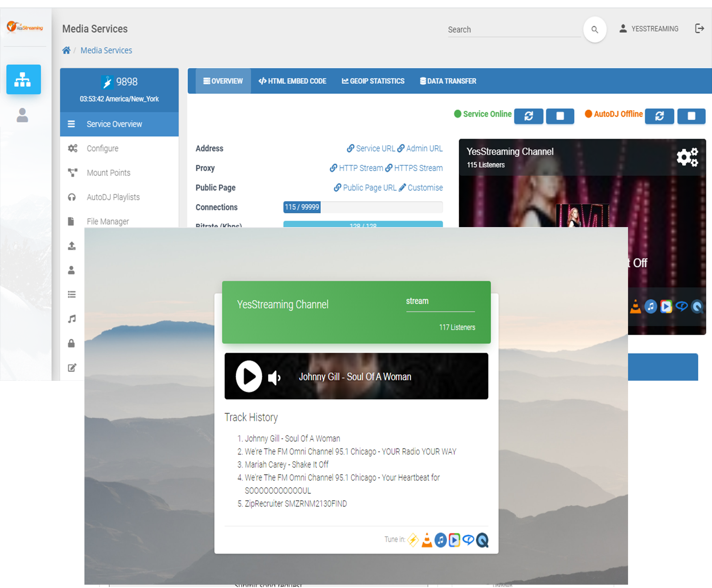This screenshot has width=712, height=588.
Task: Tune in with VLC on public page
Action: click(x=427, y=540)
